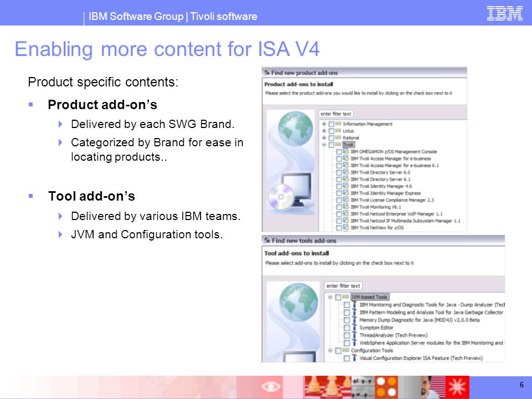
Task: Click the product icon beside IBM Tivoli Monitoring V6.1
Action: (346, 207)
